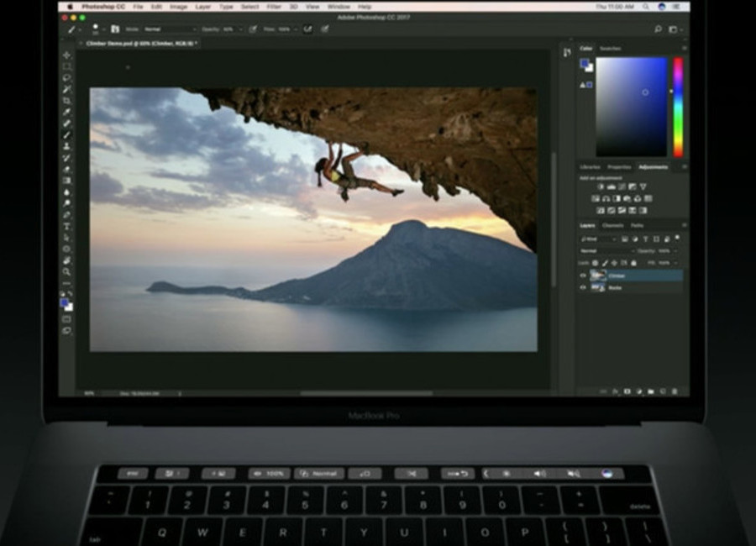Image resolution: width=756 pixels, height=546 pixels.
Task: Click the Climber layer thumbnail
Action: click(598, 276)
